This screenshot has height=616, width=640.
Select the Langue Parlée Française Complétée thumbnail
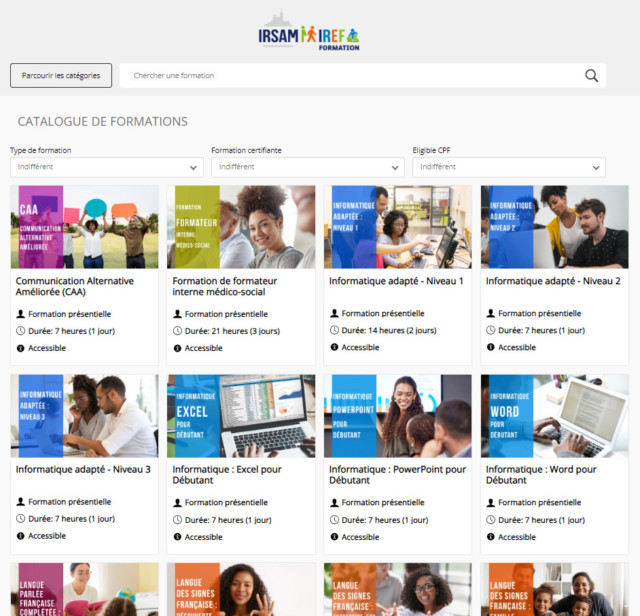pyautogui.click(x=84, y=589)
